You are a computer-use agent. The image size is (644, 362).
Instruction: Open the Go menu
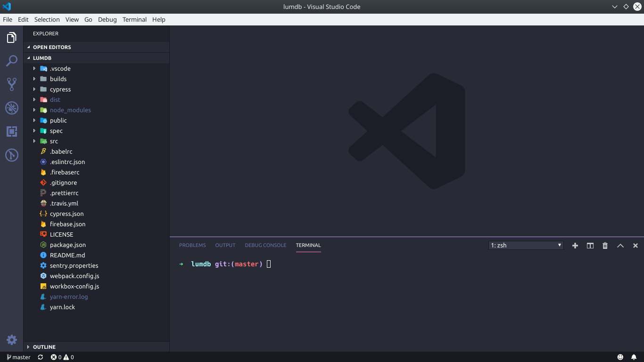[88, 20]
